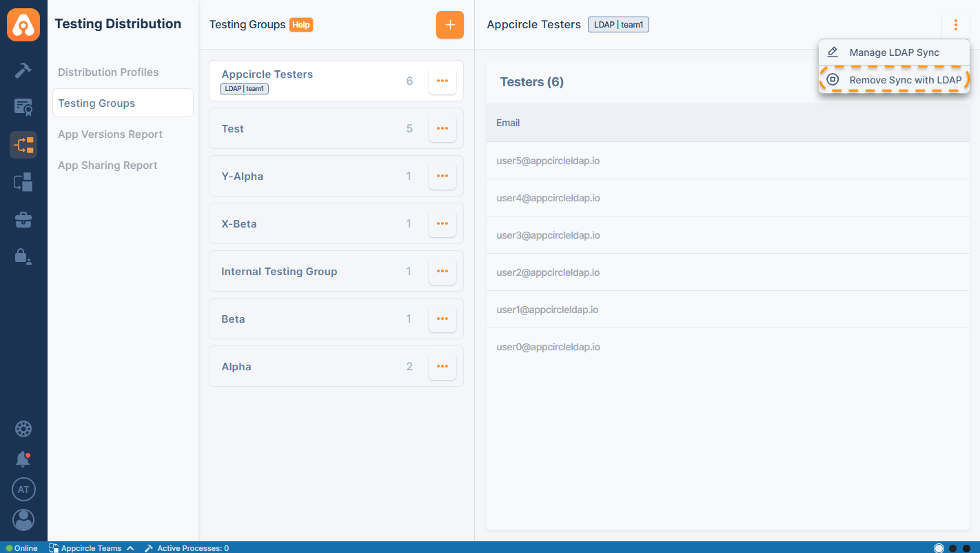Click the LDAP | team1 tag in the header
Viewport: 980px width, 553px height.
click(x=618, y=25)
